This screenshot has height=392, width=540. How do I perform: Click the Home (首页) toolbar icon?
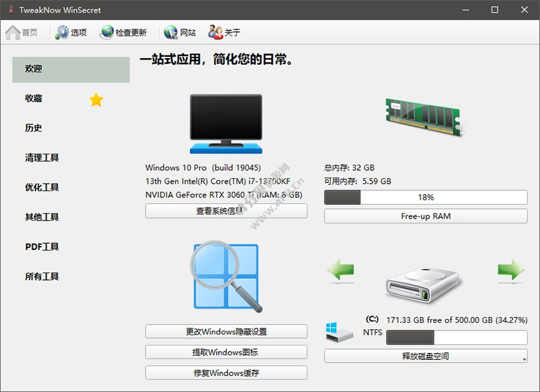pos(13,32)
